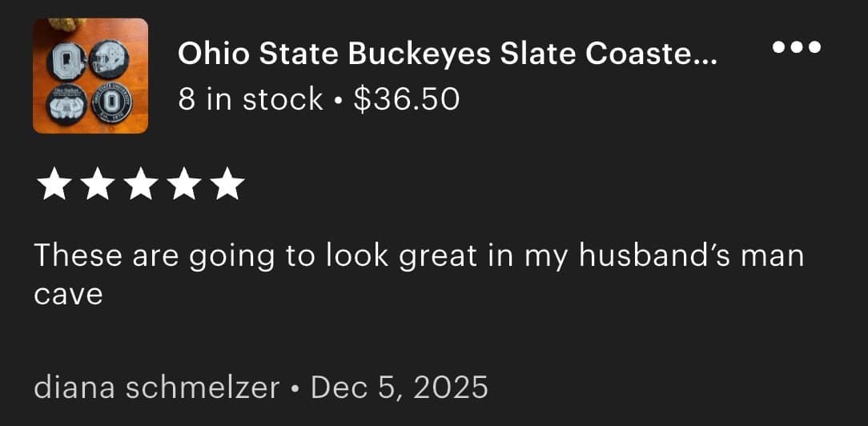Click the Dec 5, 2025 review date
The width and height of the screenshot is (868, 426).
pos(399,388)
